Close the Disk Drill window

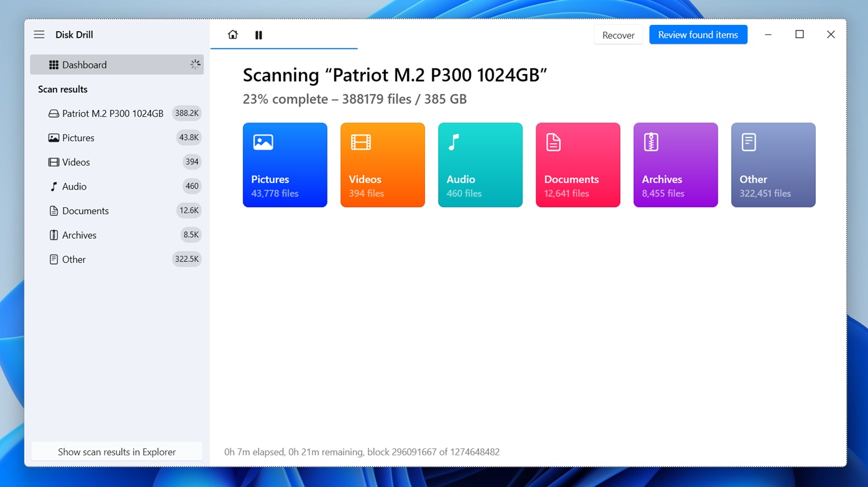(831, 35)
